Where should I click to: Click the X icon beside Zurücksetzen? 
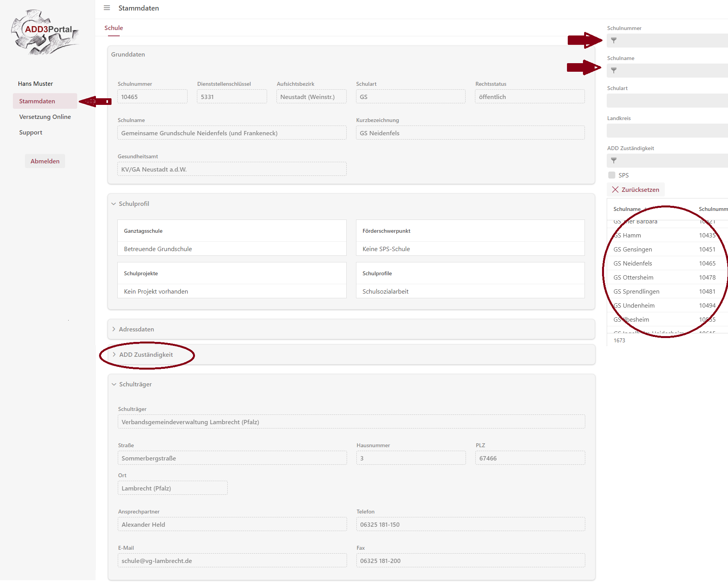tap(615, 189)
